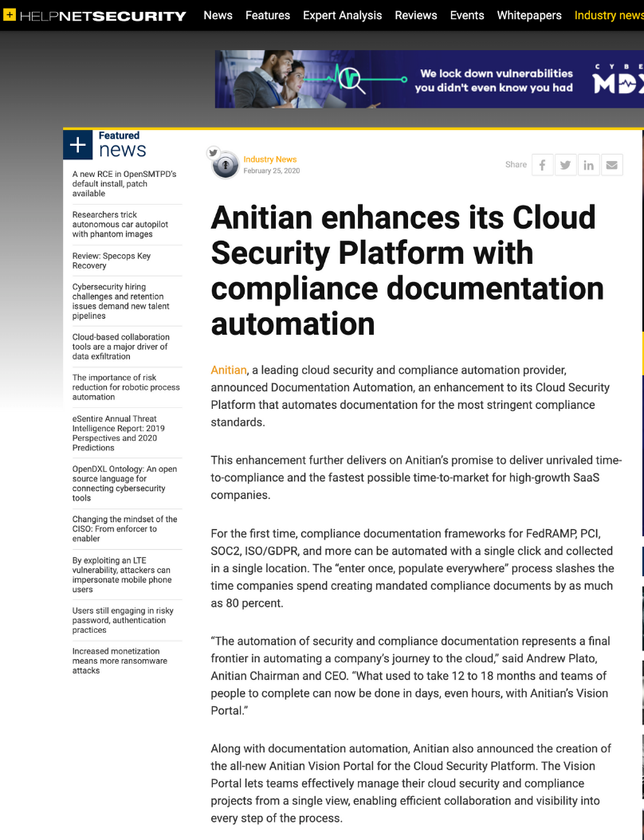This screenshot has width=644, height=840.
Task: Click the Help Net Security logo
Action: pos(95,15)
